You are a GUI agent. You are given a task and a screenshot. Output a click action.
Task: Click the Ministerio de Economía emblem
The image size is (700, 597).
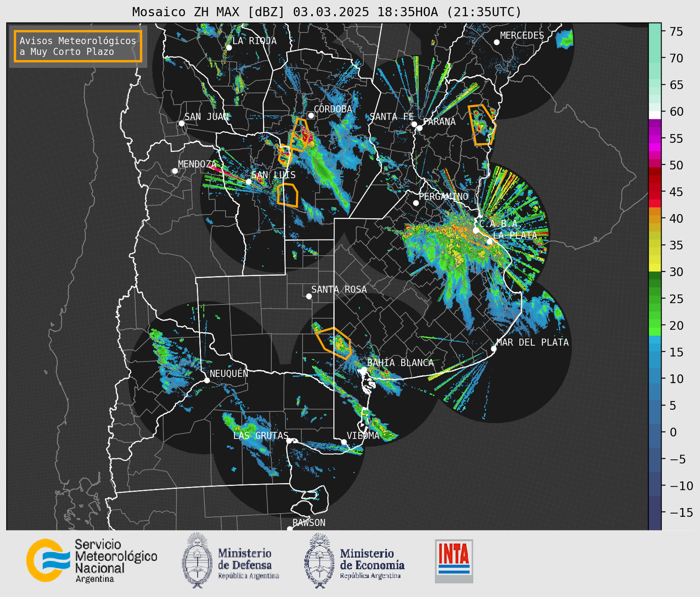[319, 560]
